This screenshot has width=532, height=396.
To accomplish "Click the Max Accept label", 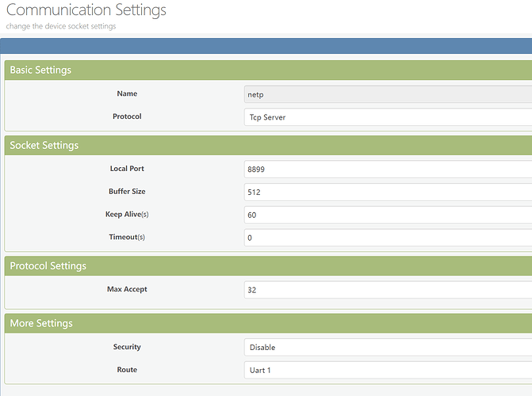I will (x=127, y=289).
